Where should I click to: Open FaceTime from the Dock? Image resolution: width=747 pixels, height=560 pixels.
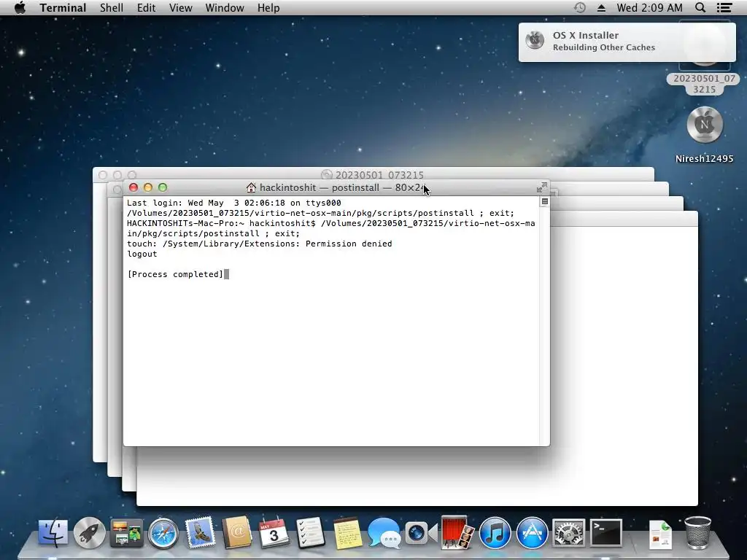[421, 532]
